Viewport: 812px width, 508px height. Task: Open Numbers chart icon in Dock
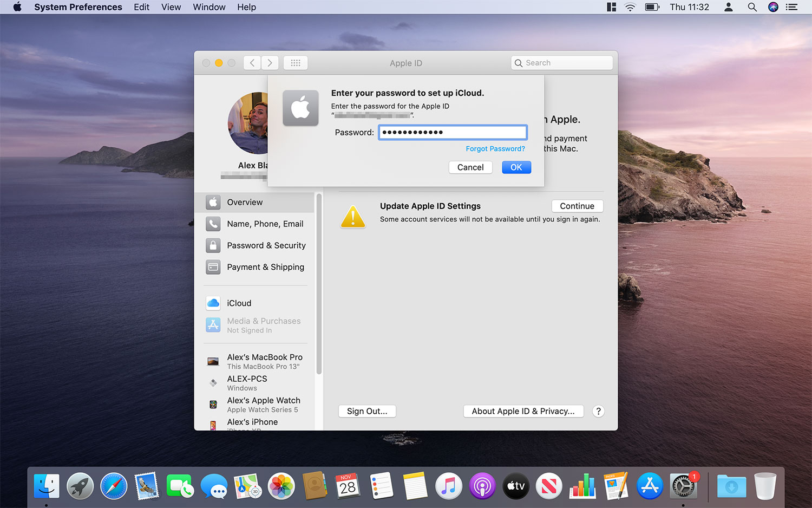pos(582,486)
